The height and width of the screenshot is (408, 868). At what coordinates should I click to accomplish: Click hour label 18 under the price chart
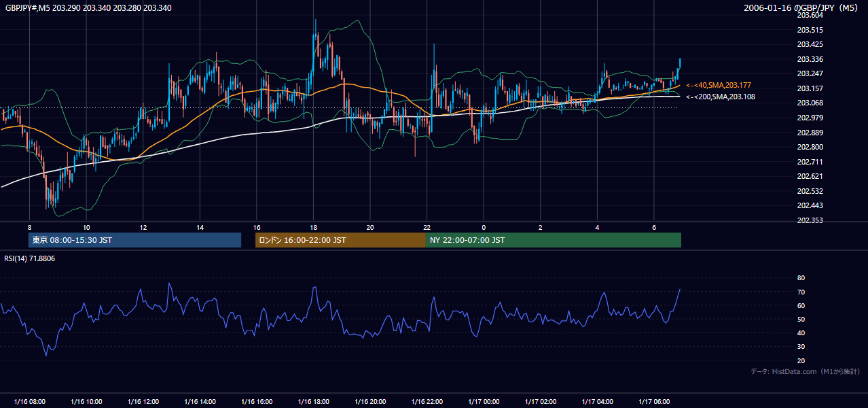[x=313, y=227]
